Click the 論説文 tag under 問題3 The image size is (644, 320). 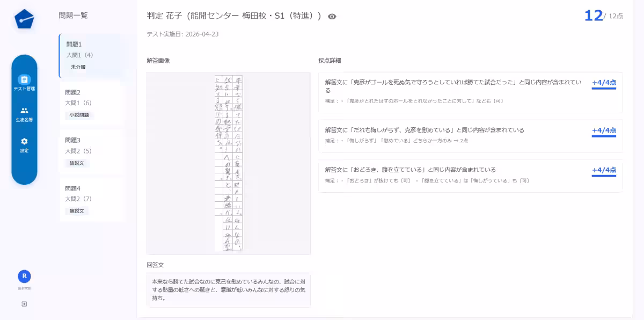[x=77, y=163]
